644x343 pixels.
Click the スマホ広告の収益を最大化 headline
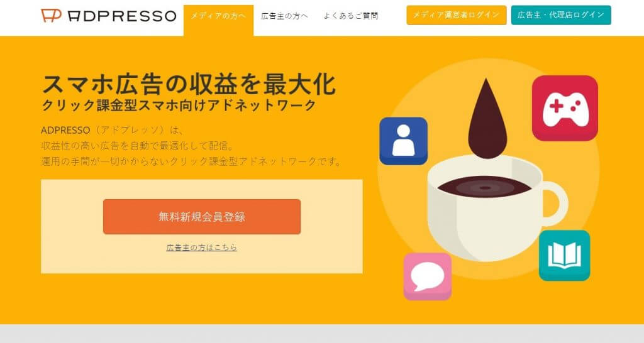click(189, 84)
